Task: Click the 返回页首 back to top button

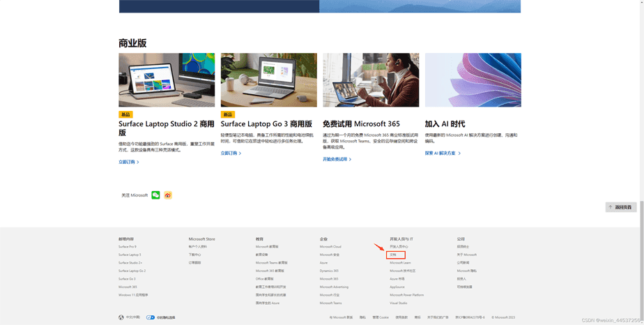Action: (x=620, y=207)
